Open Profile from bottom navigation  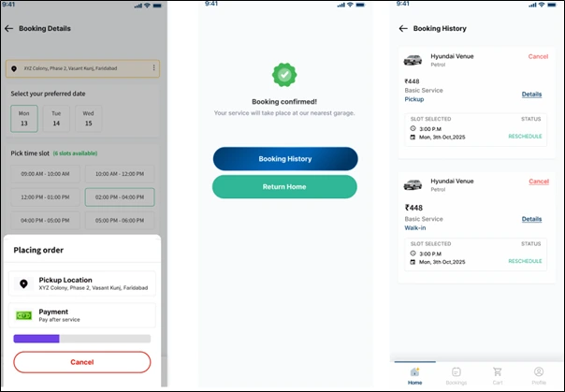coord(539,376)
